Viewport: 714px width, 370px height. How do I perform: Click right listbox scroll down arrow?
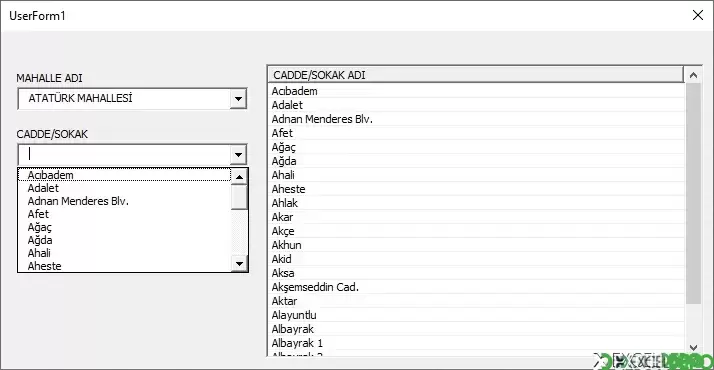click(x=693, y=348)
